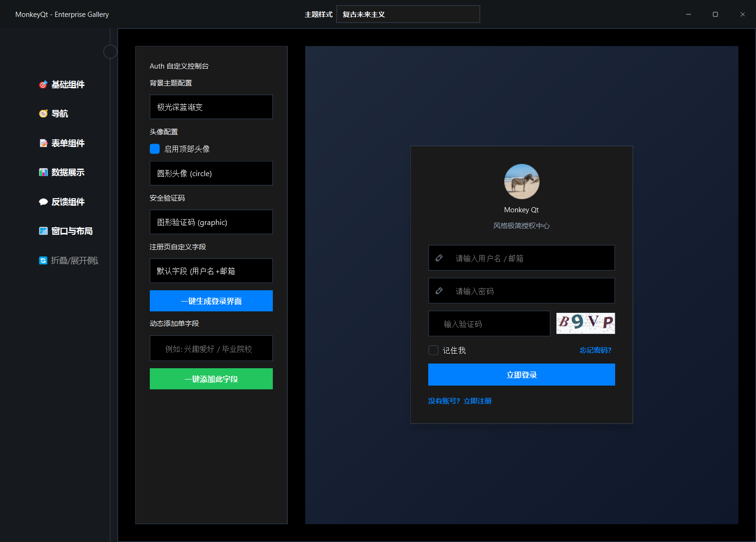Click the Auth 自定义控制台 heading
The width and height of the screenshot is (756, 542).
[x=179, y=66]
